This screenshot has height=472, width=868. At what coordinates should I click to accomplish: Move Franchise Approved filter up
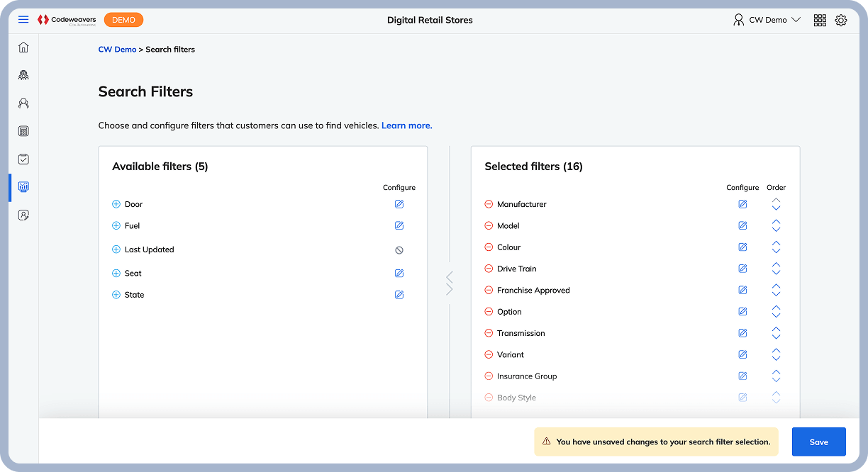(x=776, y=286)
